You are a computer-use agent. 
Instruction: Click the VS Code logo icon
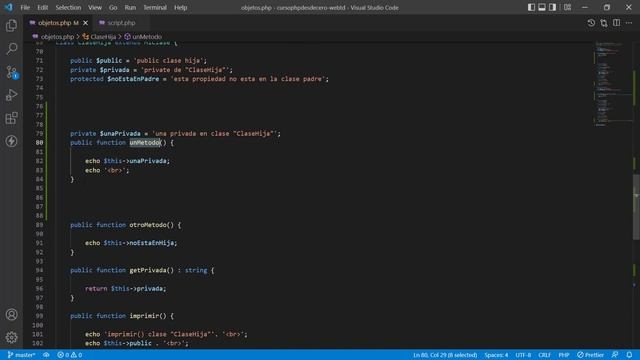(x=9, y=7)
